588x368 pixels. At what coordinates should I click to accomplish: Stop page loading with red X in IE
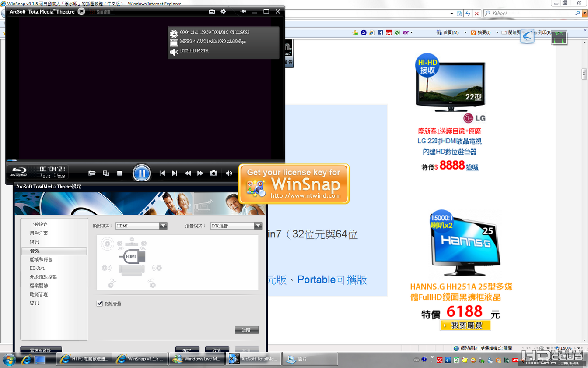[477, 14]
